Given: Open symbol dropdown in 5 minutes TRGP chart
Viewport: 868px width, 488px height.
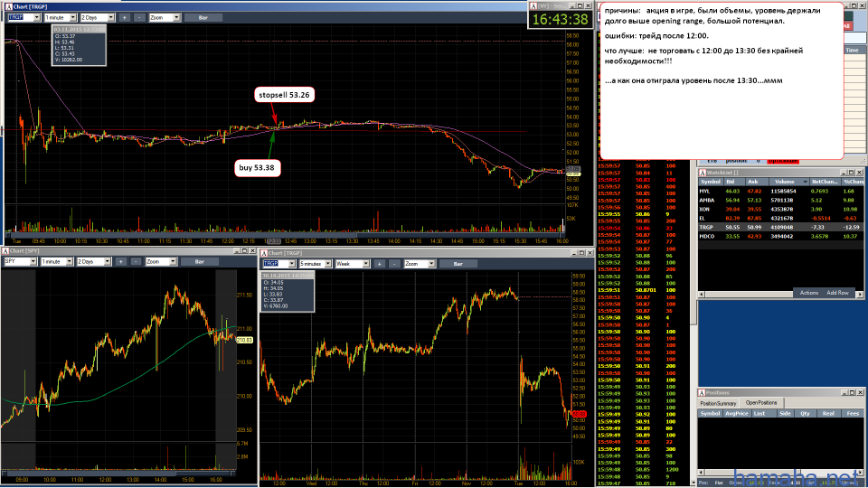Looking at the screenshot, I should pos(292,264).
